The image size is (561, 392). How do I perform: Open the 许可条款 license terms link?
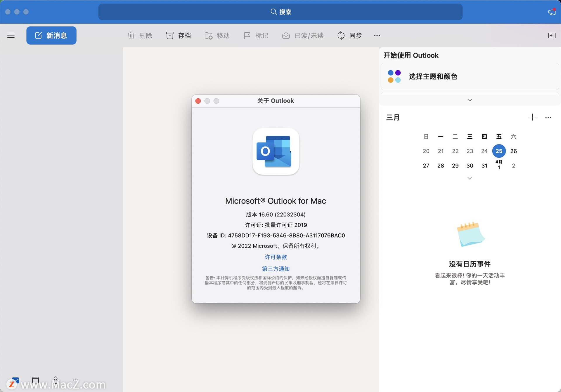[x=276, y=257]
